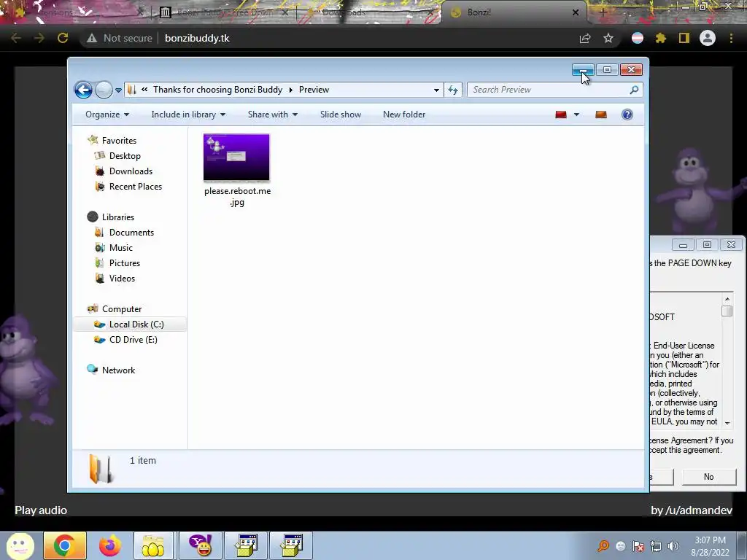Select CD Drive (E:)
The height and width of the screenshot is (560, 747).
[x=133, y=340]
